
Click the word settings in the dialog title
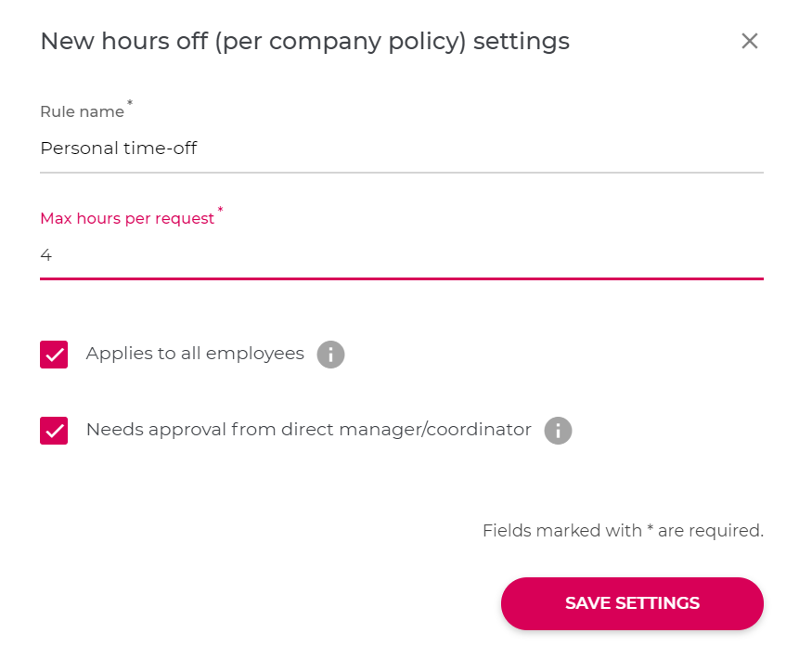(x=522, y=41)
